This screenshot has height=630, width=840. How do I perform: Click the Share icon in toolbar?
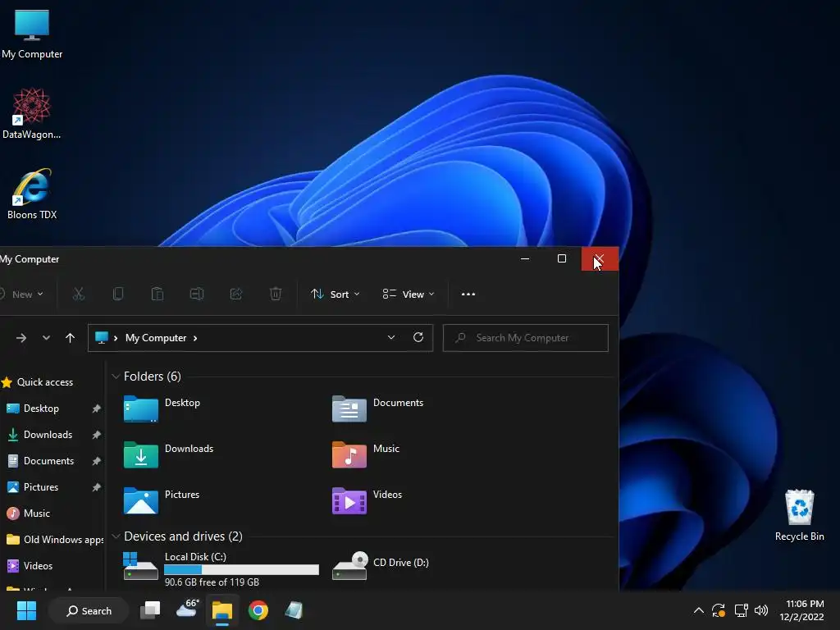pos(235,294)
